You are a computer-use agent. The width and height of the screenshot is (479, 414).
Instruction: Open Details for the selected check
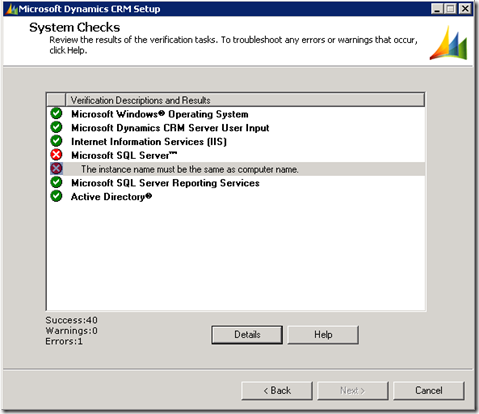tap(247, 335)
